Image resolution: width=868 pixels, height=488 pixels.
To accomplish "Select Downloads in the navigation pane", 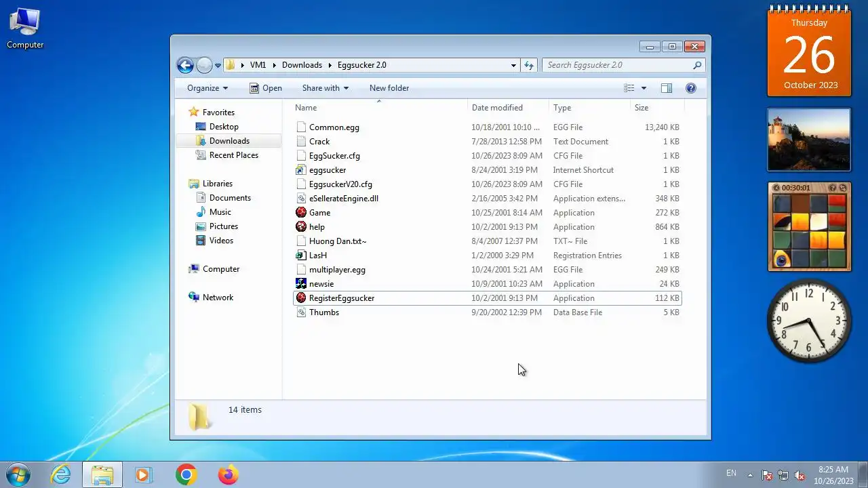I will pyautogui.click(x=229, y=141).
